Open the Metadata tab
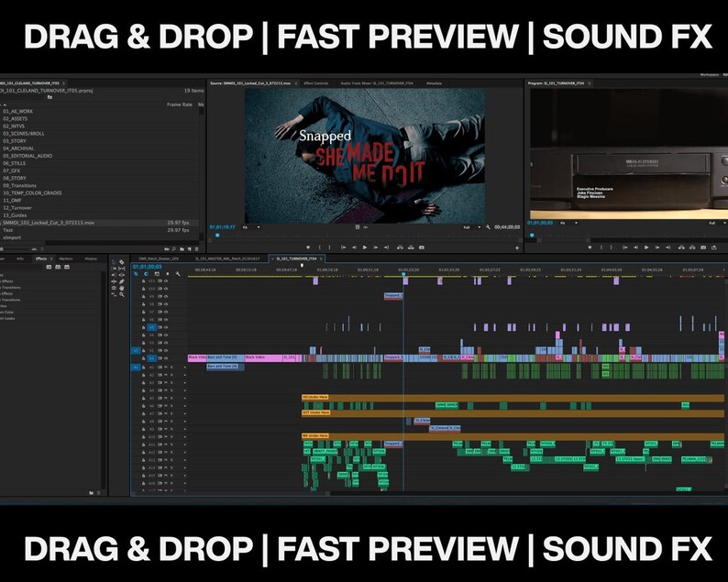 [x=434, y=83]
